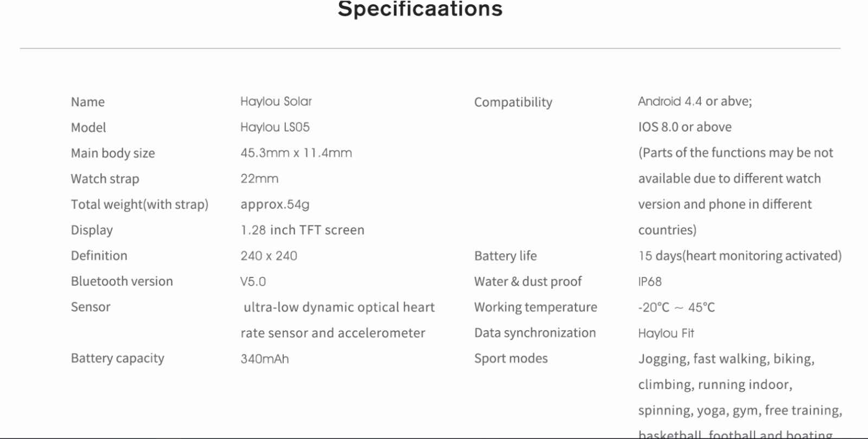Image resolution: width=868 pixels, height=439 pixels.
Task: Select the 1.28 inch TFT screen text
Action: [302, 230]
